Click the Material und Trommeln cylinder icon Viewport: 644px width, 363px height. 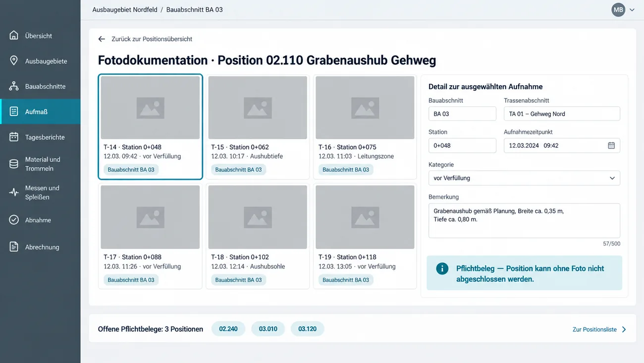14,164
